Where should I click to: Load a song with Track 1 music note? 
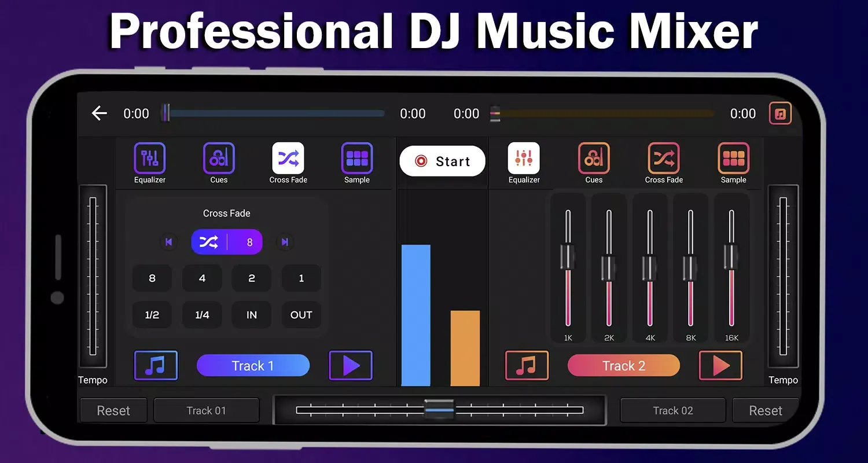(156, 366)
